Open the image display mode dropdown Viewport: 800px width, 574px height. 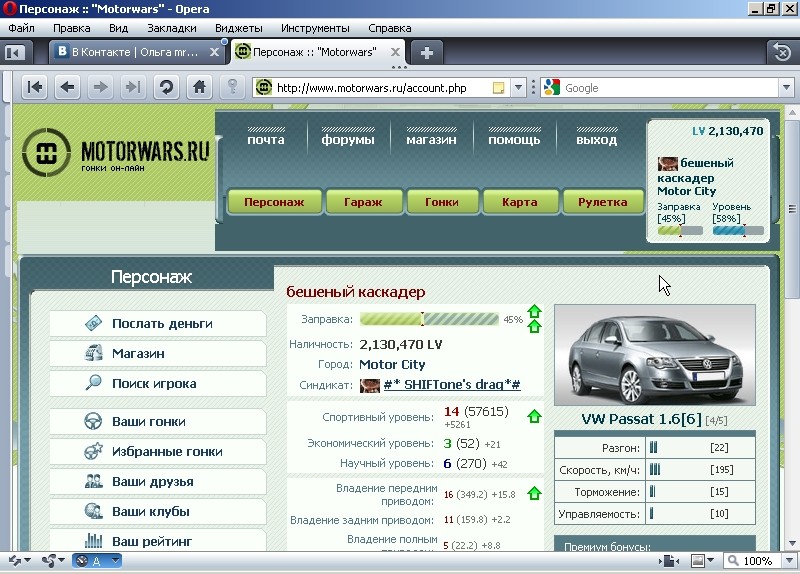710,561
